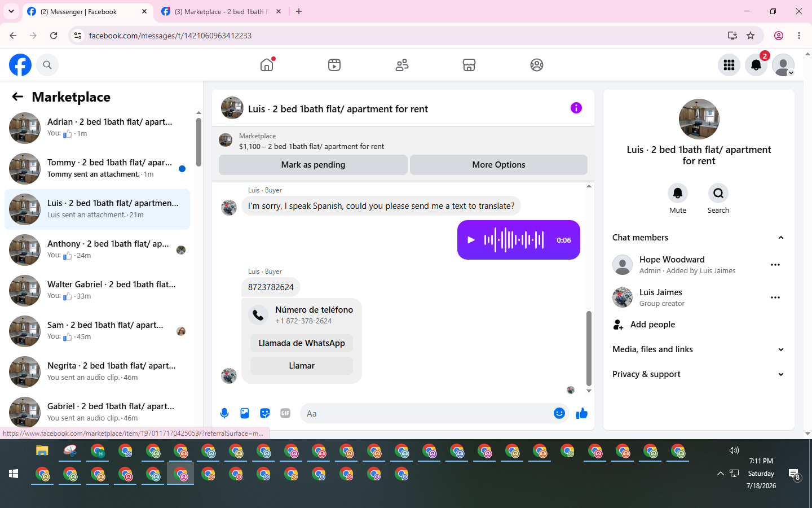Screen dimensions: 812x508
Task: Open a new browser tab
Action: (299, 11)
